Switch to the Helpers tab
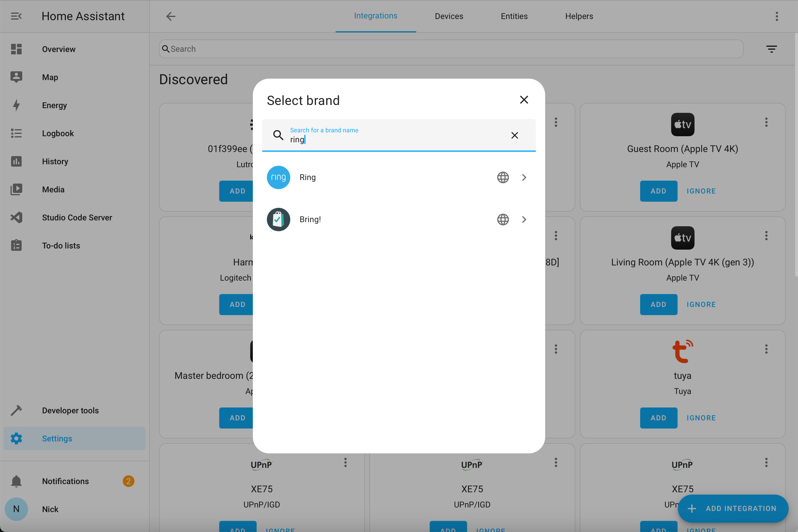The width and height of the screenshot is (798, 532). click(579, 16)
